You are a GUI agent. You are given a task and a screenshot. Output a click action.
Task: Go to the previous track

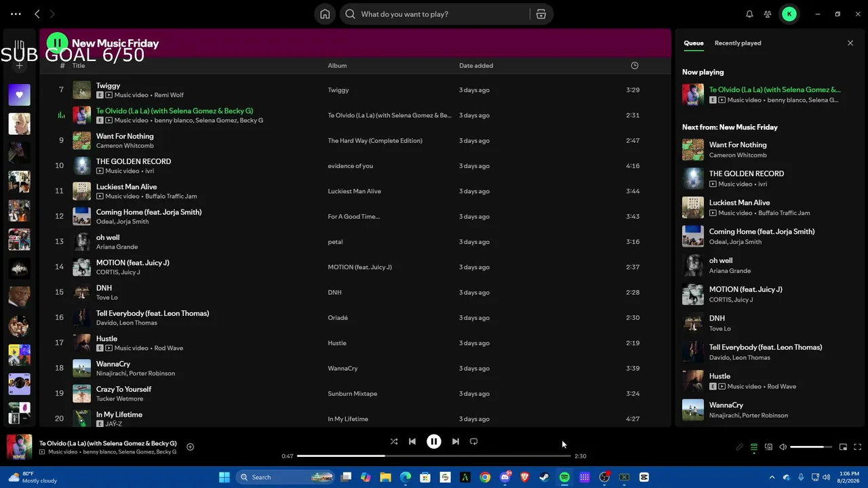click(412, 441)
